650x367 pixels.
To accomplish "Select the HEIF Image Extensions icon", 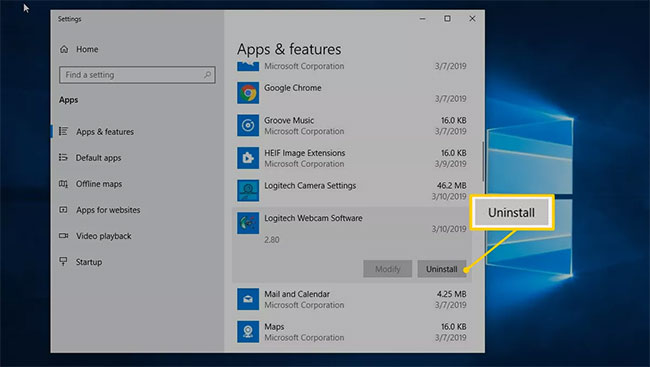I will click(248, 158).
